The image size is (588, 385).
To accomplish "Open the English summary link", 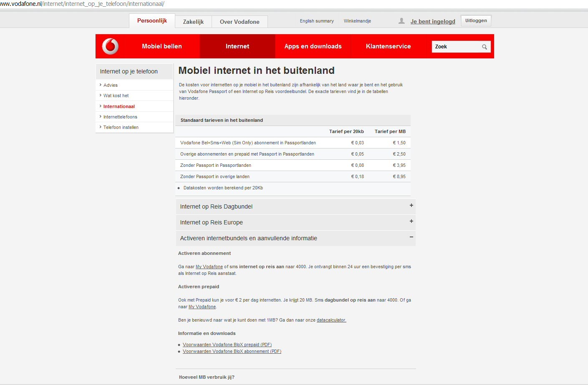I will [x=317, y=21].
